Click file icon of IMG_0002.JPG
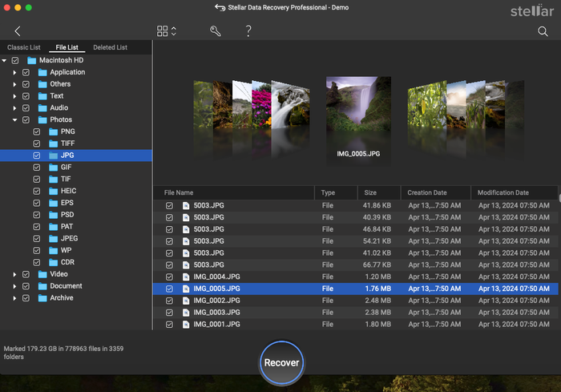The height and width of the screenshot is (392, 561). click(x=186, y=301)
